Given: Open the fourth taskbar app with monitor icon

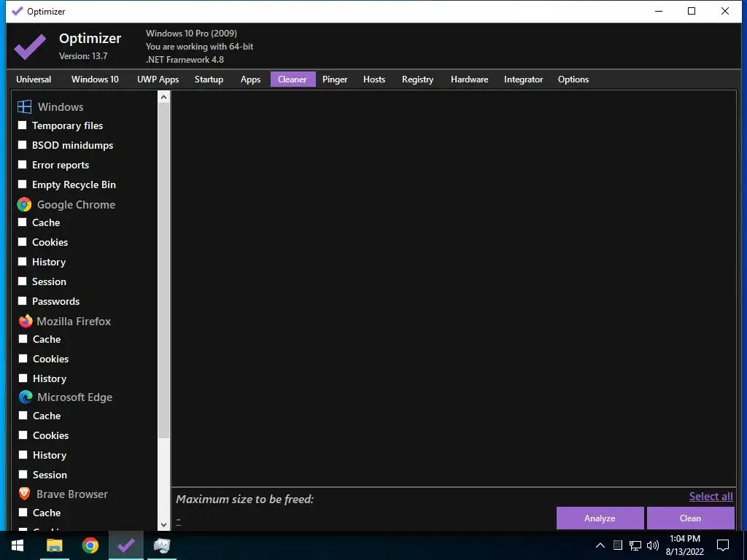Looking at the screenshot, I should pyautogui.click(x=162, y=545).
